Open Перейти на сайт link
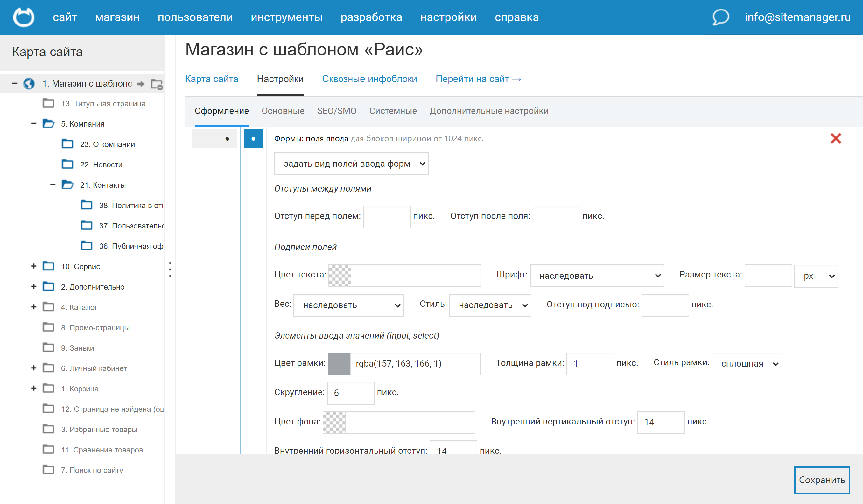Screen dimensions: 863x504 tap(478, 79)
